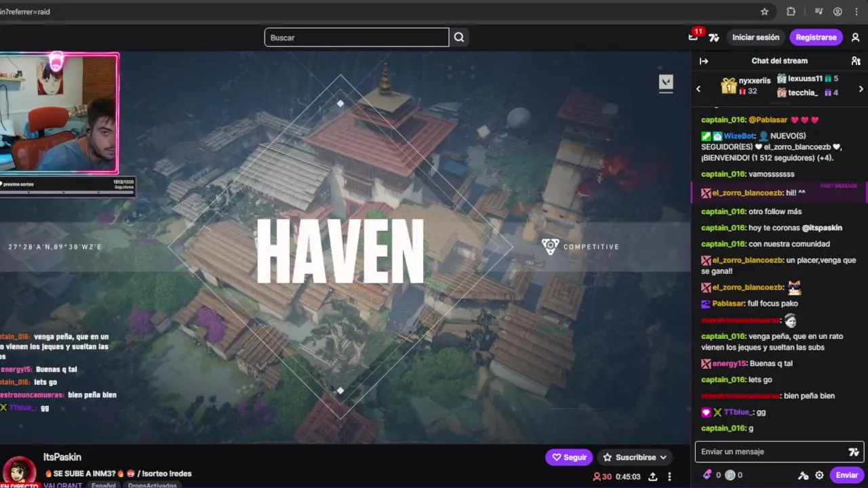The height and width of the screenshot is (488, 868).
Task: Go to next gift leaderboard page
Action: [861, 89]
